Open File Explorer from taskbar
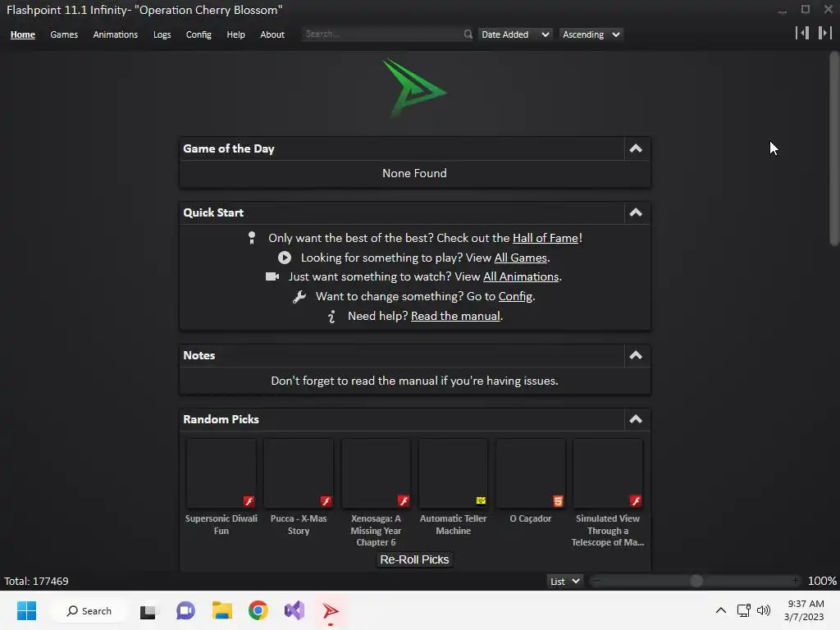This screenshot has width=840, height=630. 221,610
